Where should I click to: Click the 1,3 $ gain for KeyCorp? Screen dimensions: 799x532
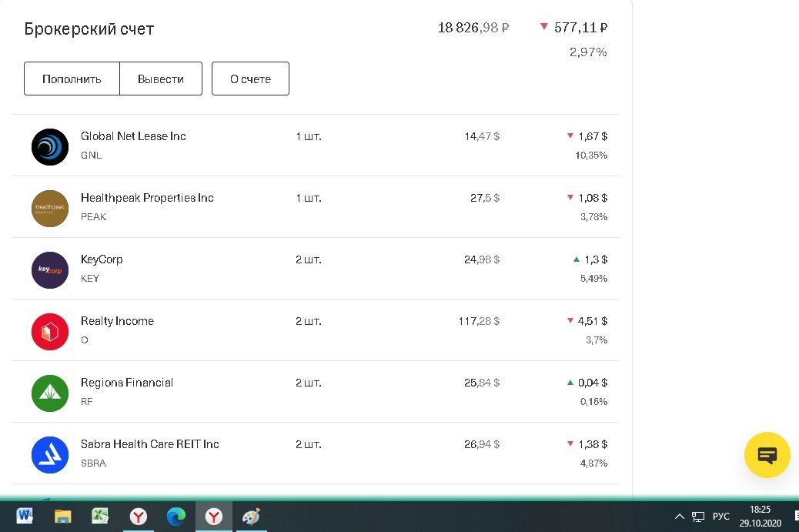click(x=590, y=259)
